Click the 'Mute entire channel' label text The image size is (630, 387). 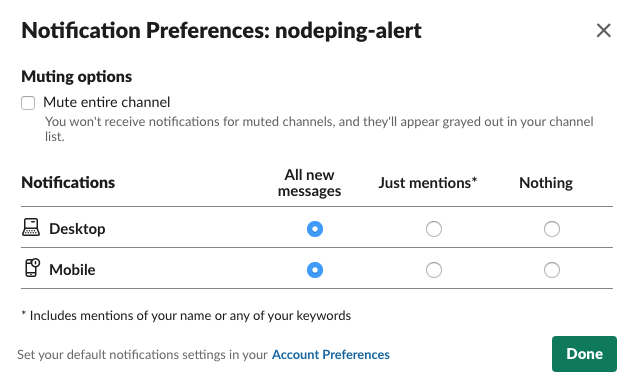coord(106,102)
